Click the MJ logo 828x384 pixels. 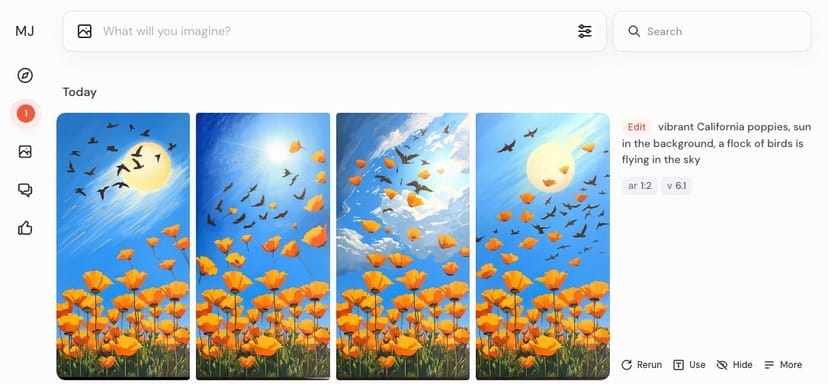tap(25, 31)
